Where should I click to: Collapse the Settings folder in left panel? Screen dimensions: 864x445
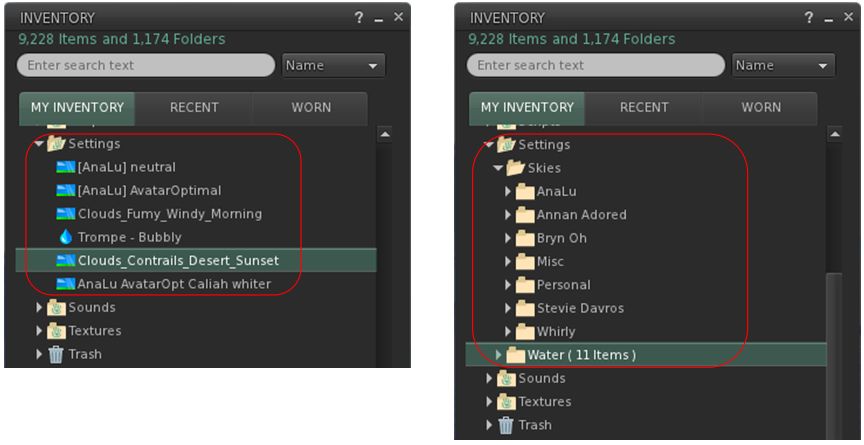point(39,144)
